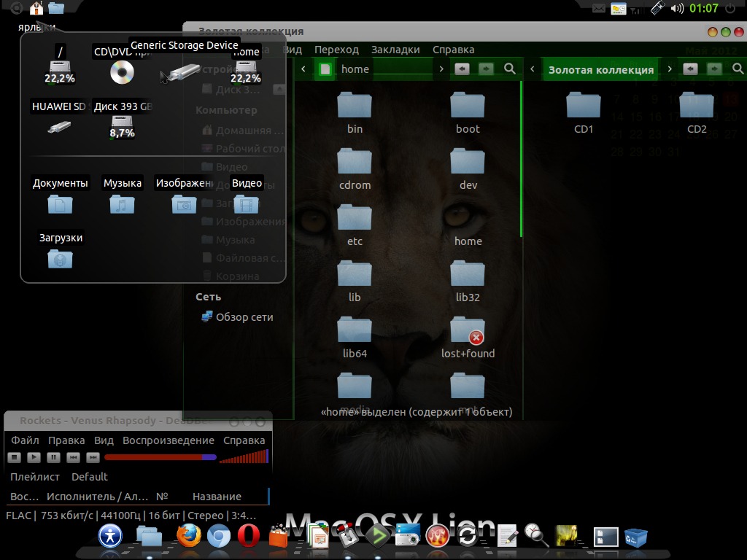Click the red seek bar in music player
This screenshot has height=560, width=747.
click(160, 457)
